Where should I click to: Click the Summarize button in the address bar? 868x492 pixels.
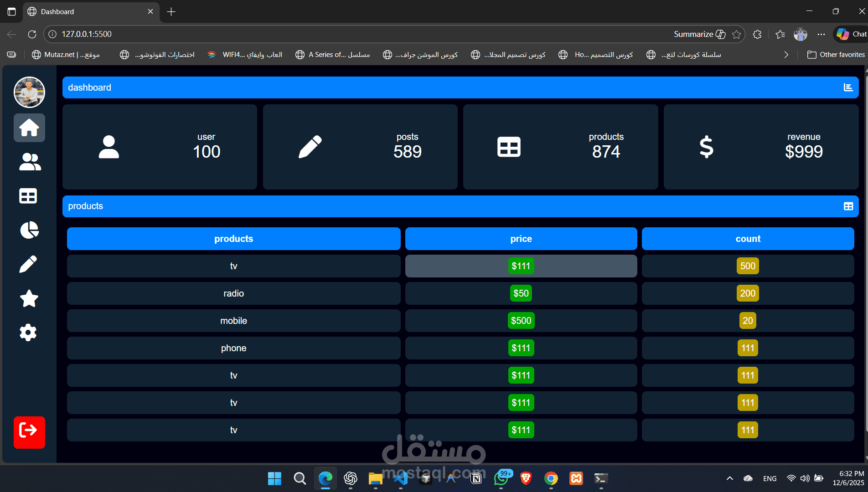(x=694, y=34)
